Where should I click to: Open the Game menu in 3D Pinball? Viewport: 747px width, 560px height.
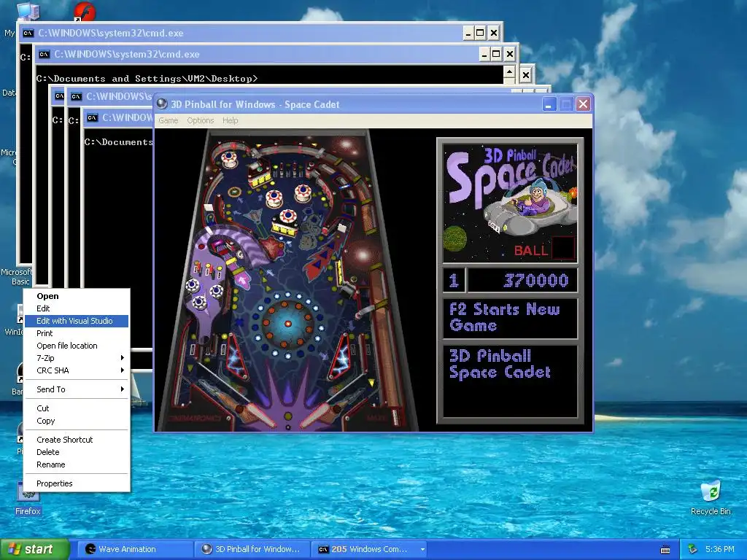pyautogui.click(x=169, y=120)
